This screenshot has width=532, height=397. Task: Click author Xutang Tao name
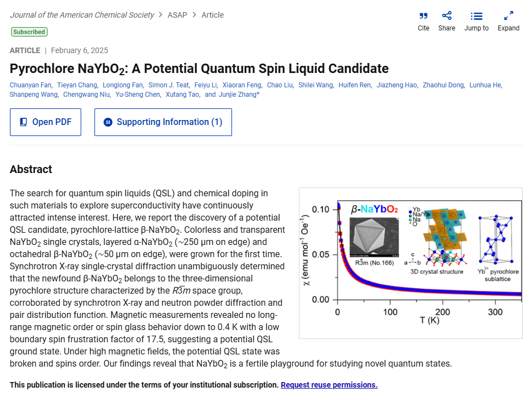pyautogui.click(x=183, y=95)
